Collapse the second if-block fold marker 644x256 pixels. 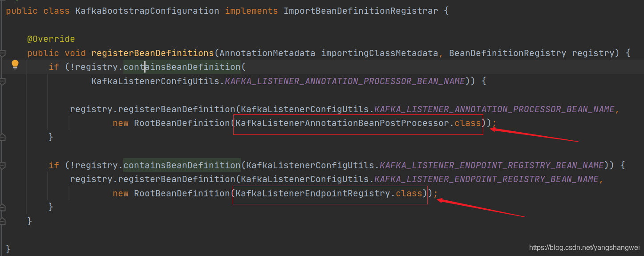pos(2,166)
